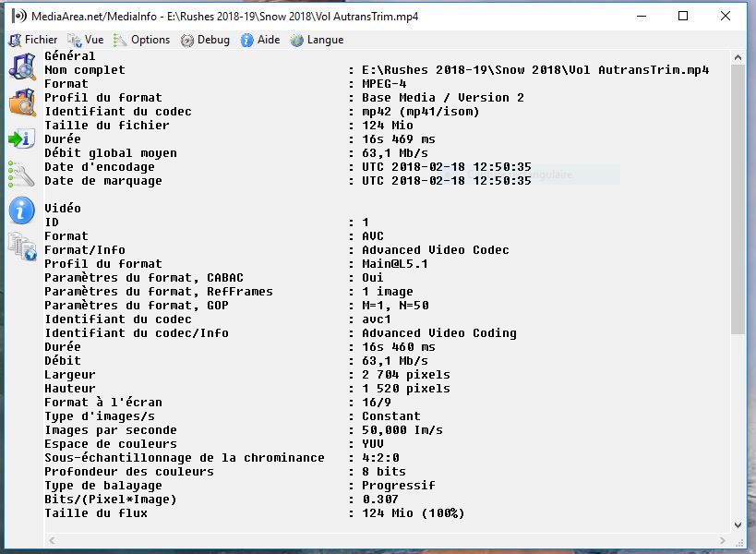Click the 'Main@L5.1' profile value
The height and width of the screenshot is (554, 756).
tap(395, 264)
